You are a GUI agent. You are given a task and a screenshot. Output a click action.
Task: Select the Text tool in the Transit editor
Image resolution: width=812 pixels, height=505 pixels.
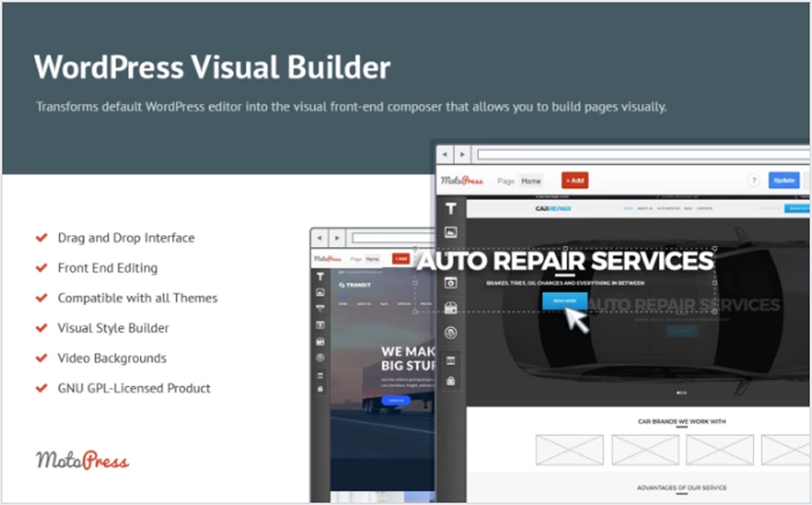click(x=320, y=277)
